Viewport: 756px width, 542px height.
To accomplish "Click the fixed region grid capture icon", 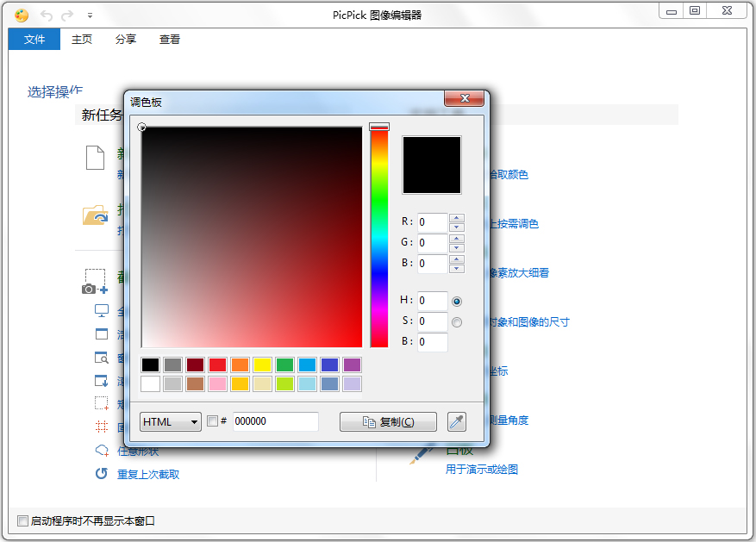I will click(x=101, y=427).
